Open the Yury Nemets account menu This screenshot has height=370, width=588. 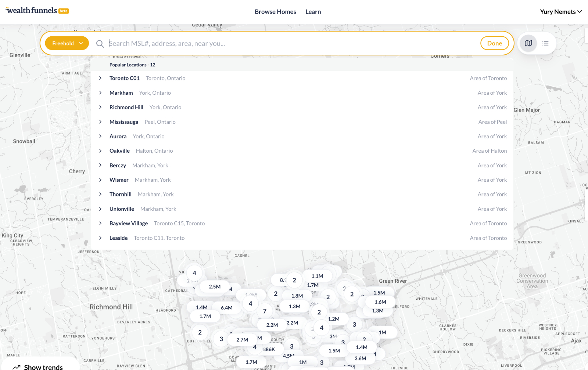pos(561,12)
